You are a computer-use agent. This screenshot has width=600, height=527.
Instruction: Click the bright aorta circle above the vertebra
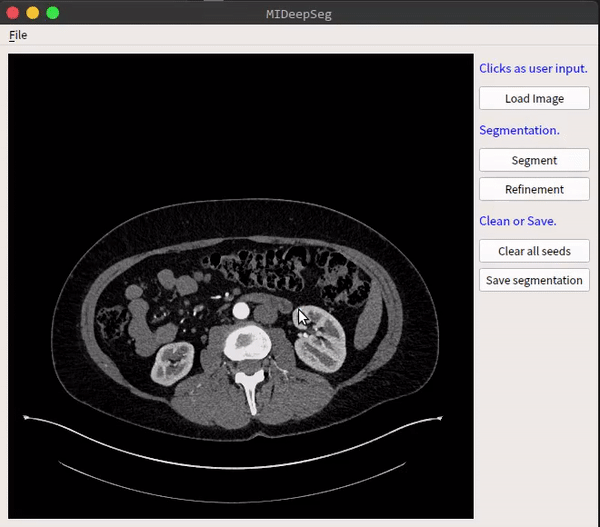coord(240,313)
